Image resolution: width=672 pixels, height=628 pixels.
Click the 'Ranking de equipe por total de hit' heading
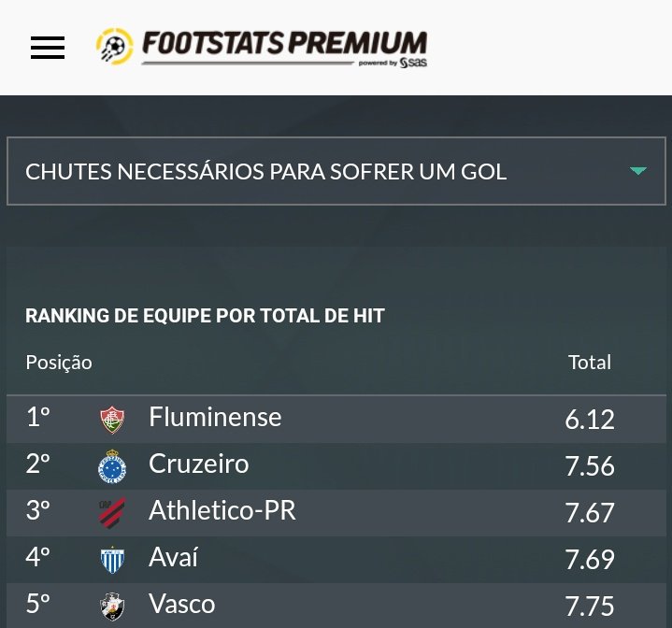tap(205, 316)
